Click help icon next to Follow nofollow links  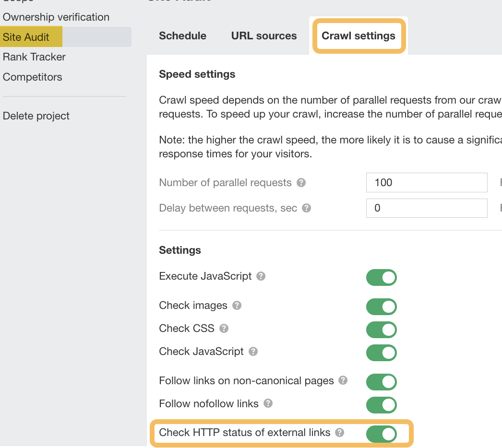pos(268,403)
